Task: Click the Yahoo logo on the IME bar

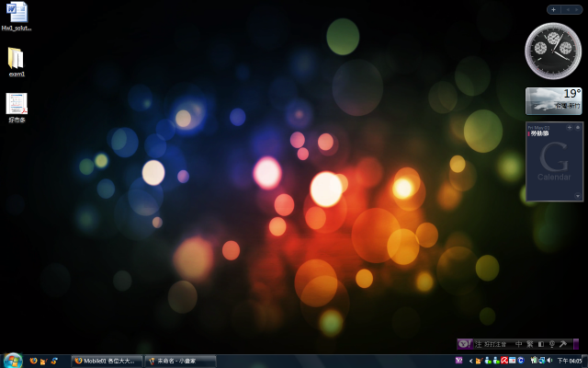Action: pos(465,344)
